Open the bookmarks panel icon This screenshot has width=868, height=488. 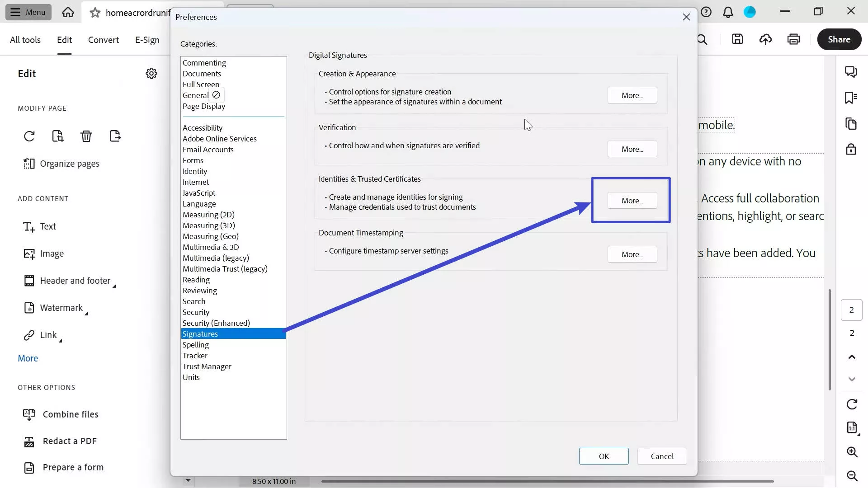(851, 98)
